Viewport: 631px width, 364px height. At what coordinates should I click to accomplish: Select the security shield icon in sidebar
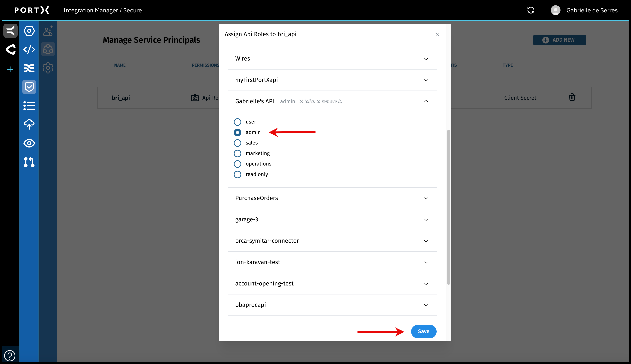(29, 87)
